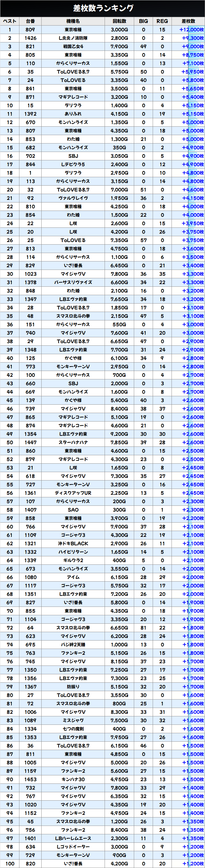The width and height of the screenshot is (205, 868).
Task: Click the 9,200G rotations value
Action: [x=119, y=434]
